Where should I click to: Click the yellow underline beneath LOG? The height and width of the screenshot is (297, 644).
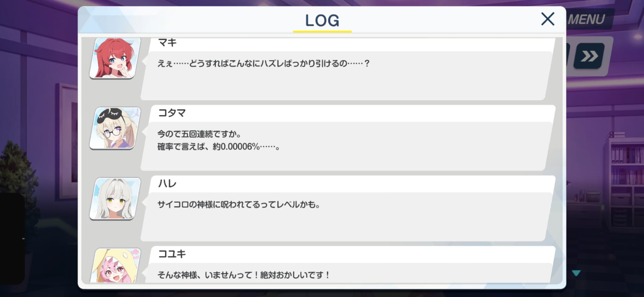322,31
